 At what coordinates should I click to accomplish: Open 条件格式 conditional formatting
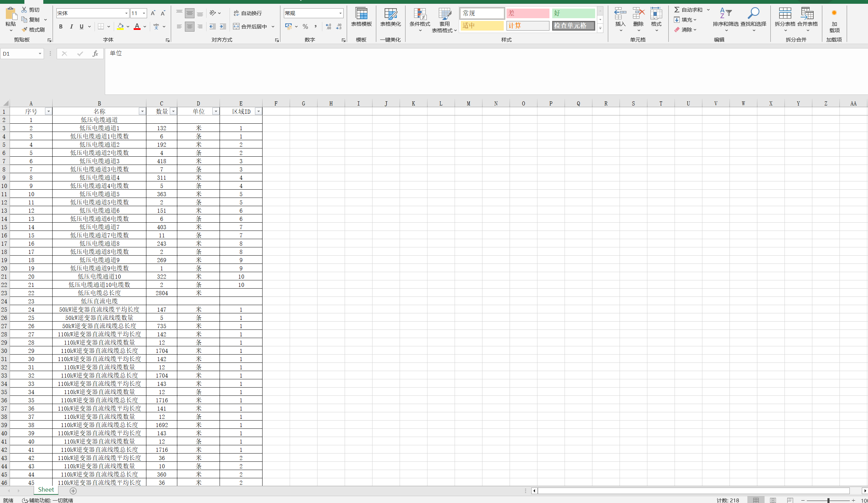click(420, 20)
